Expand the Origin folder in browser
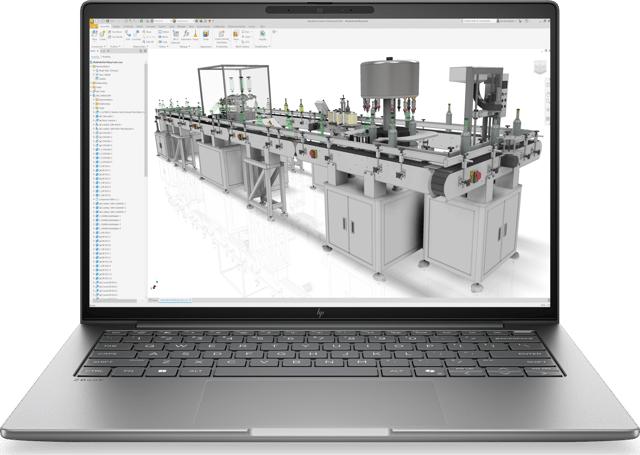The width and height of the screenshot is (640, 455). 91,87
